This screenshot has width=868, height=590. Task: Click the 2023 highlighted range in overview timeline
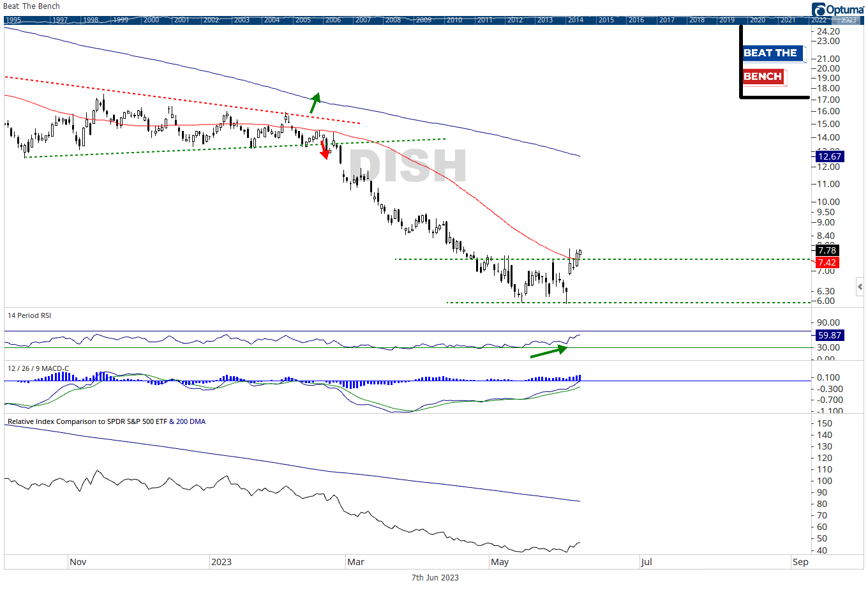(x=849, y=20)
